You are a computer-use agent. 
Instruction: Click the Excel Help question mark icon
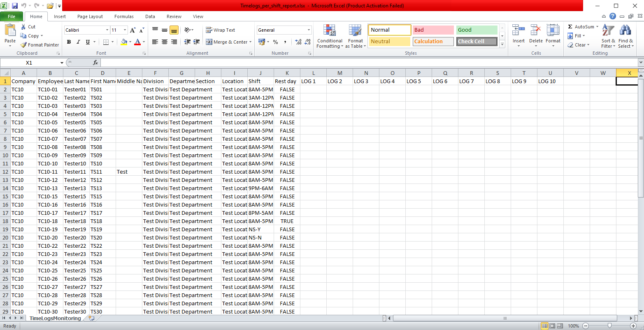[613, 16]
